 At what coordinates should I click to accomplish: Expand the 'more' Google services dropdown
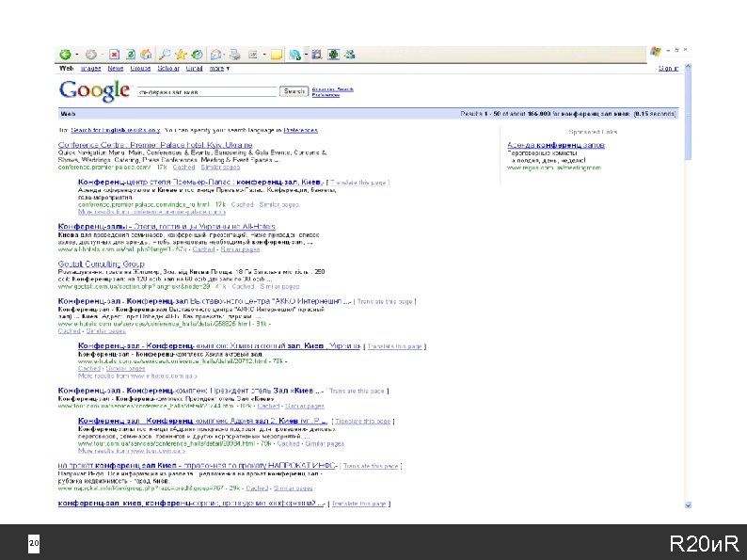click(219, 69)
